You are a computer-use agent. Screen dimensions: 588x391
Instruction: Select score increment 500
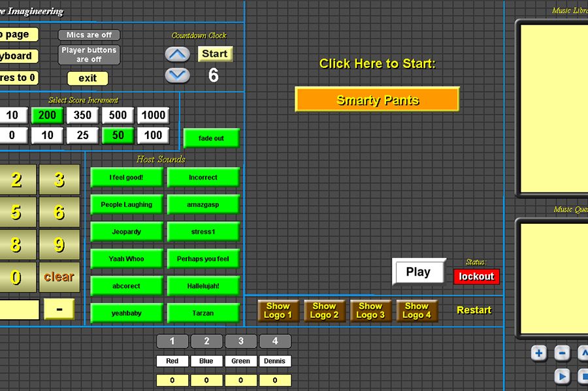pyautogui.click(x=118, y=116)
